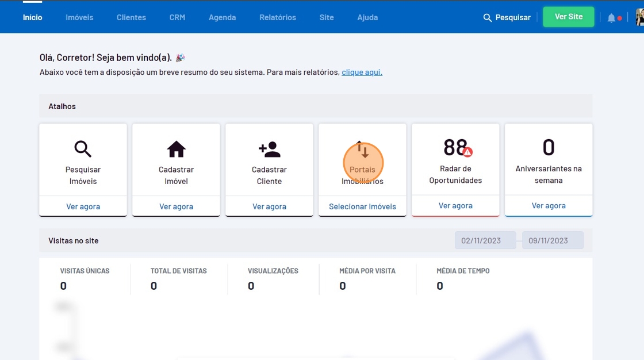Open notifications bell icon in header
Image resolution: width=644 pixels, height=360 pixels.
pos(611,18)
